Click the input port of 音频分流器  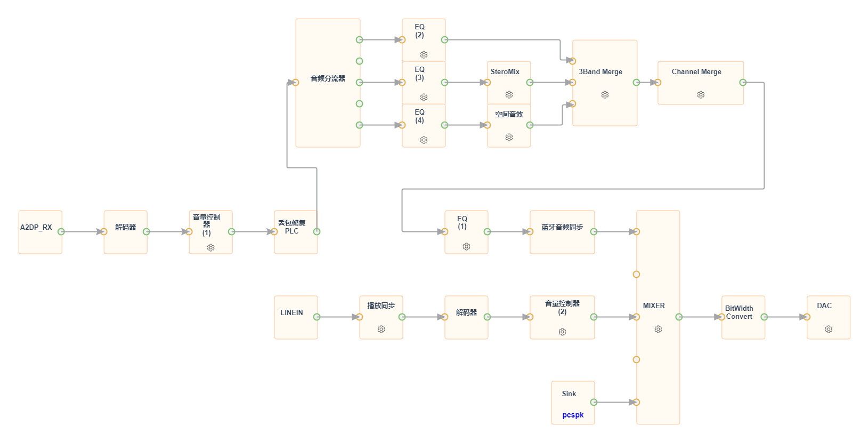(296, 82)
